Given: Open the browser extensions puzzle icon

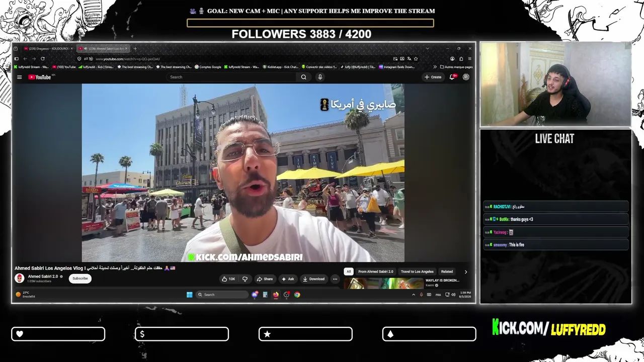Looking at the screenshot, I should [461, 59].
